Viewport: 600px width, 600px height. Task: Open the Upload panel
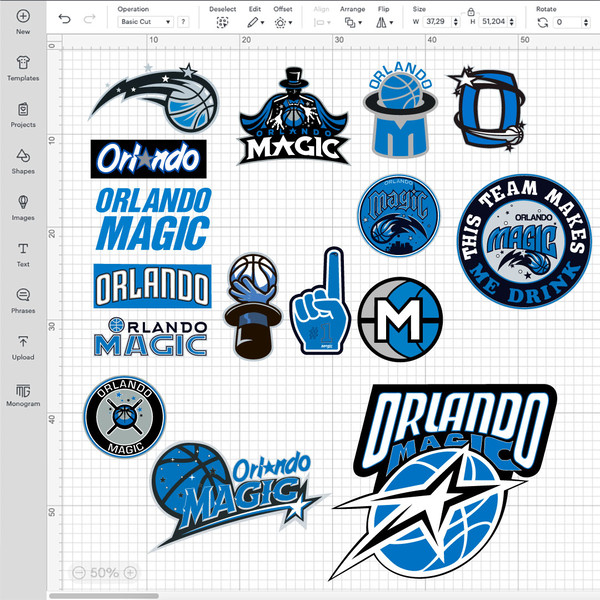(x=23, y=347)
